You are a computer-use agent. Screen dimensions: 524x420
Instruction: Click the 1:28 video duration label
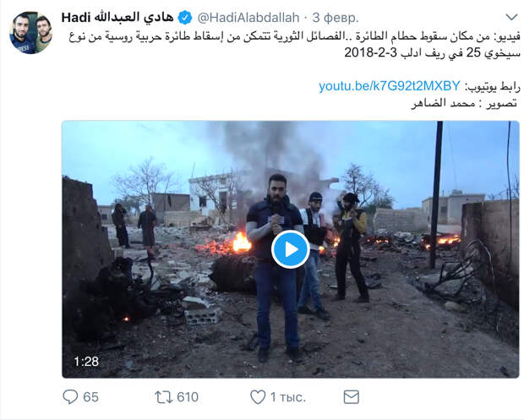pyautogui.click(x=86, y=362)
